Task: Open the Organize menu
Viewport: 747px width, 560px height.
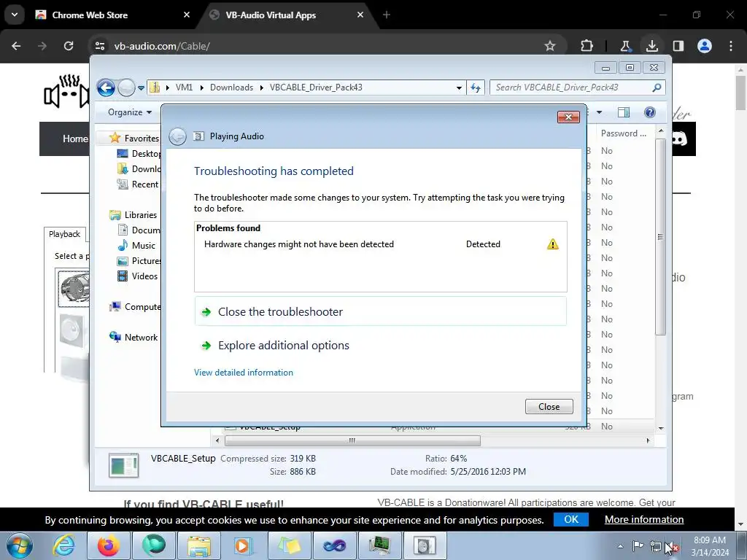Action: pyautogui.click(x=130, y=112)
